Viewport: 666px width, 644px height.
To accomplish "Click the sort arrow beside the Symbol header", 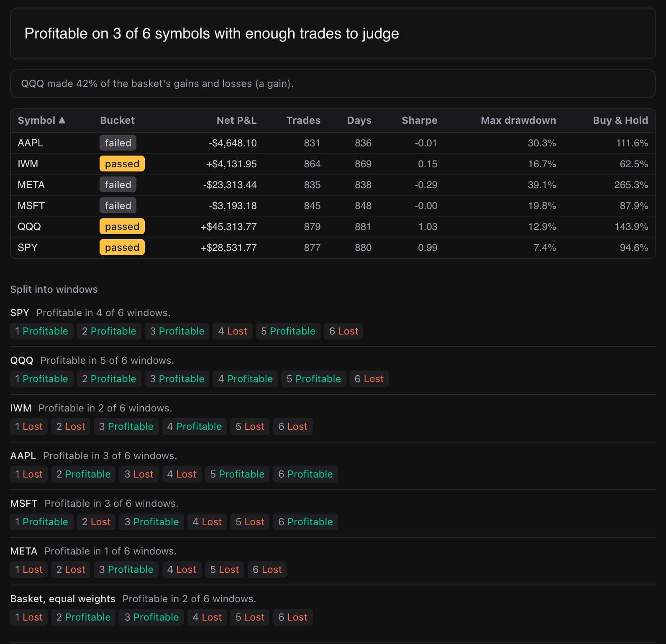I will [x=62, y=120].
